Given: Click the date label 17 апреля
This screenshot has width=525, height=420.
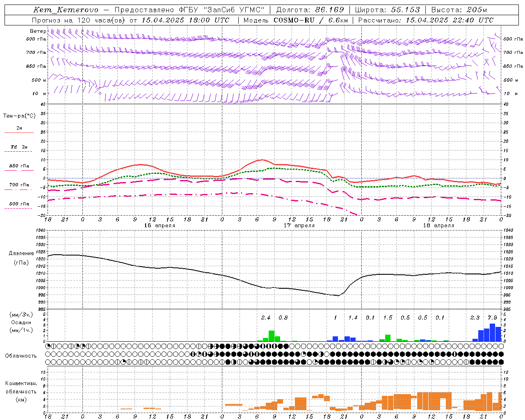Looking at the screenshot, I should 299,226.
